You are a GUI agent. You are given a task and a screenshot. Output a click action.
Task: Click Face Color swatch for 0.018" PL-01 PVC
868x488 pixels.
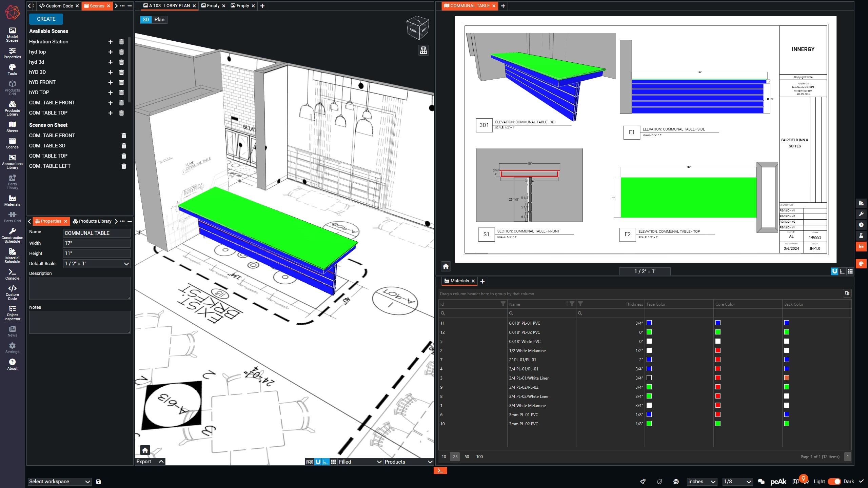pyautogui.click(x=649, y=323)
